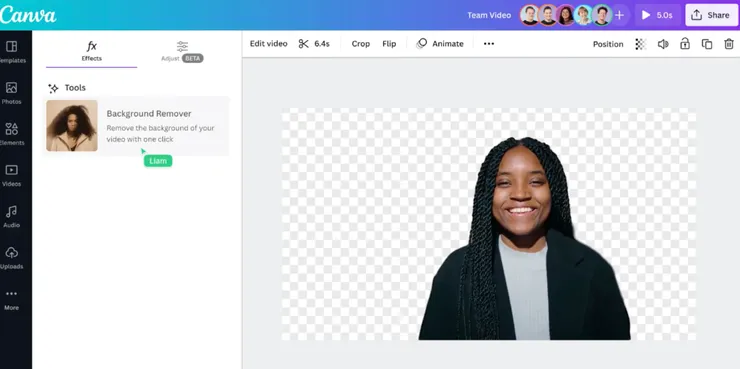Open the Elements sidebar panel

pos(12,134)
